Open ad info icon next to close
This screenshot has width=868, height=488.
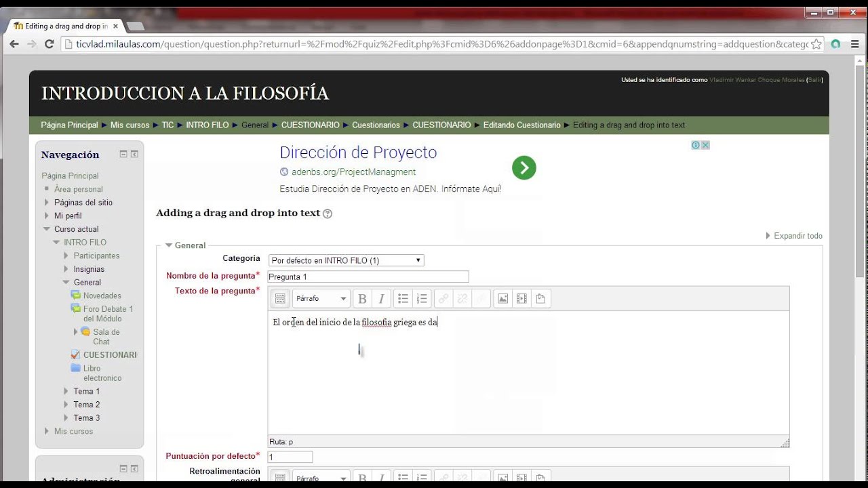696,145
